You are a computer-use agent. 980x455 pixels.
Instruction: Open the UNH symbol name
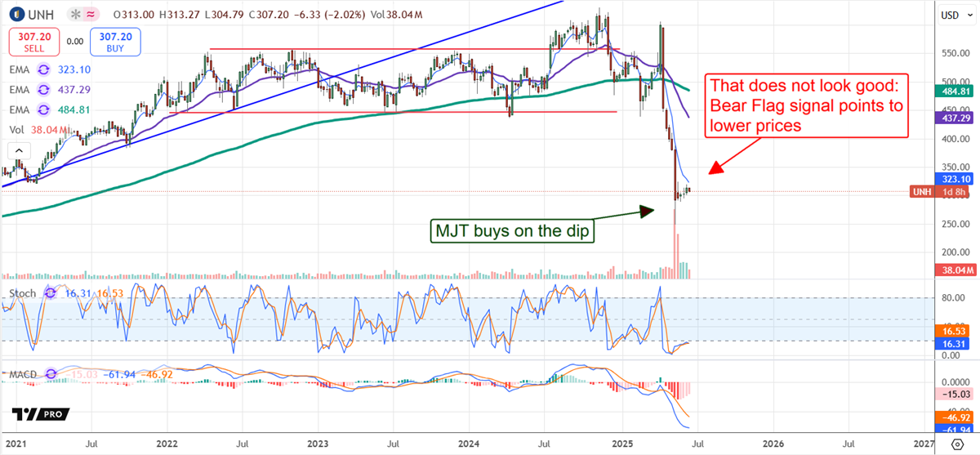[40, 15]
